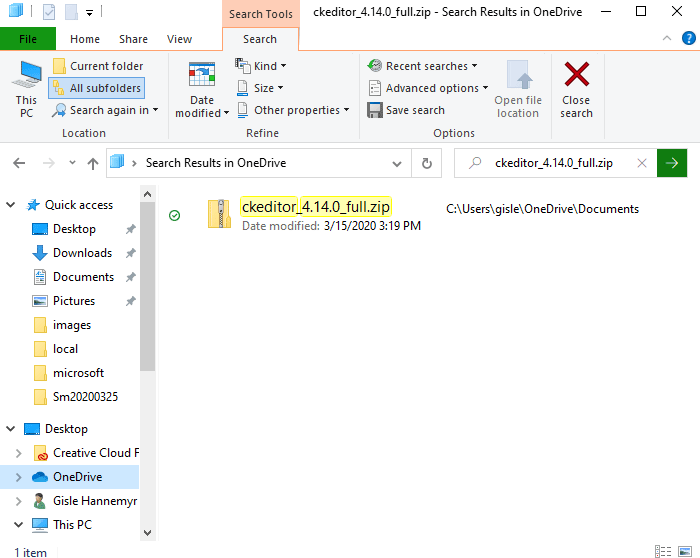The image size is (700, 558).
Task: Open the Kind filter dropdown
Action: click(261, 66)
